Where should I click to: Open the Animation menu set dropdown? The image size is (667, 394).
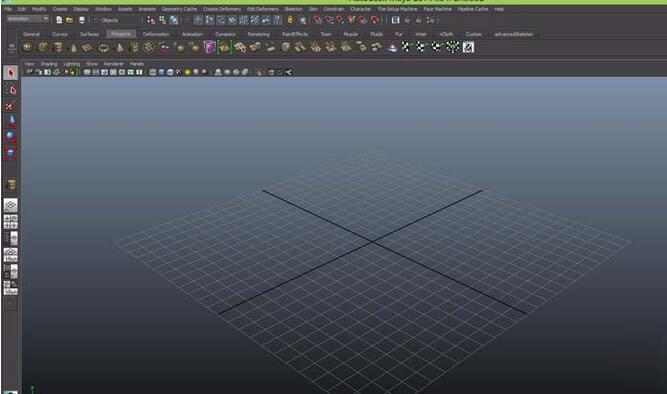[28, 19]
